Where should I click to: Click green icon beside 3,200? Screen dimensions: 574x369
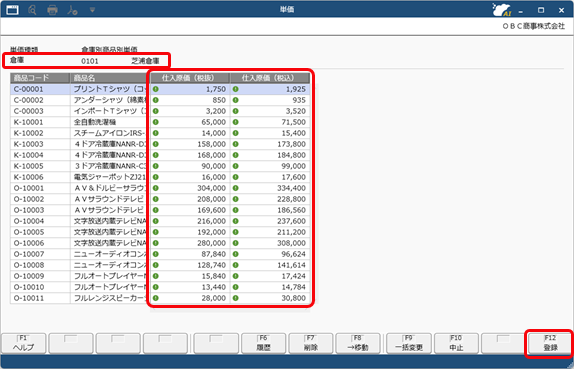(156, 111)
